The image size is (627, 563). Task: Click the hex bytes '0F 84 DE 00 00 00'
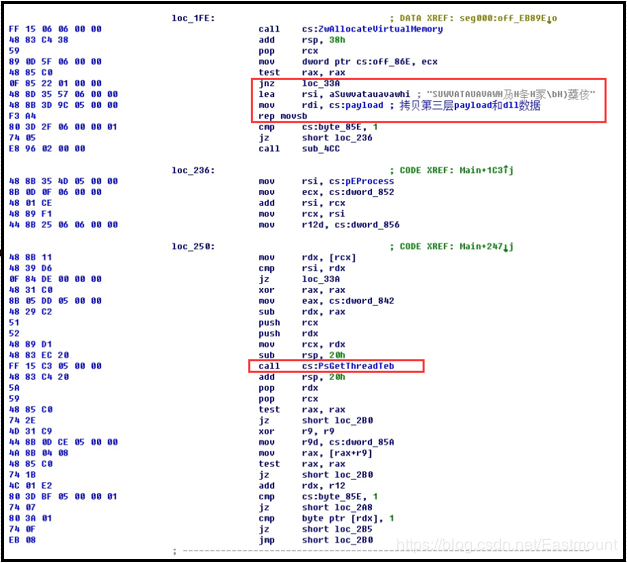click(55, 279)
